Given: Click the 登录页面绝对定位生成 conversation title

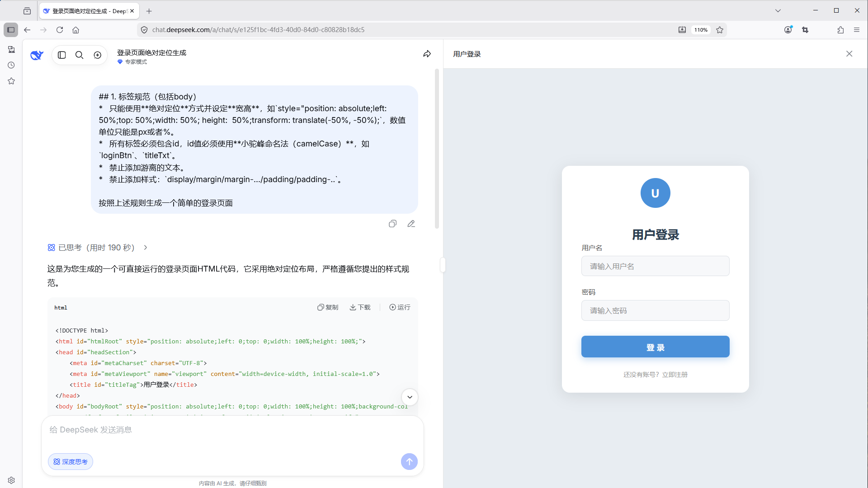Looking at the screenshot, I should click(151, 53).
